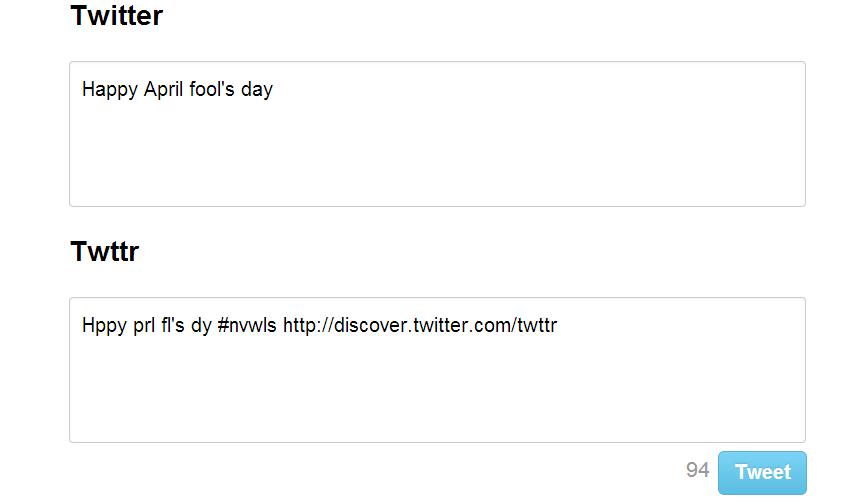Click empty space below Twttr box text
Image resolution: width=867 pixels, height=504 pixels.
tap(437, 395)
